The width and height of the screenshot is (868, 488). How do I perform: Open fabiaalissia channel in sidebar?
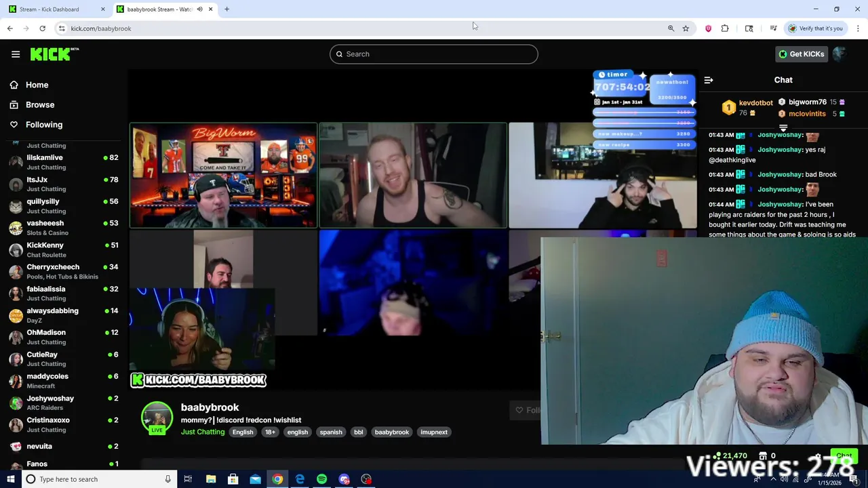pyautogui.click(x=64, y=293)
